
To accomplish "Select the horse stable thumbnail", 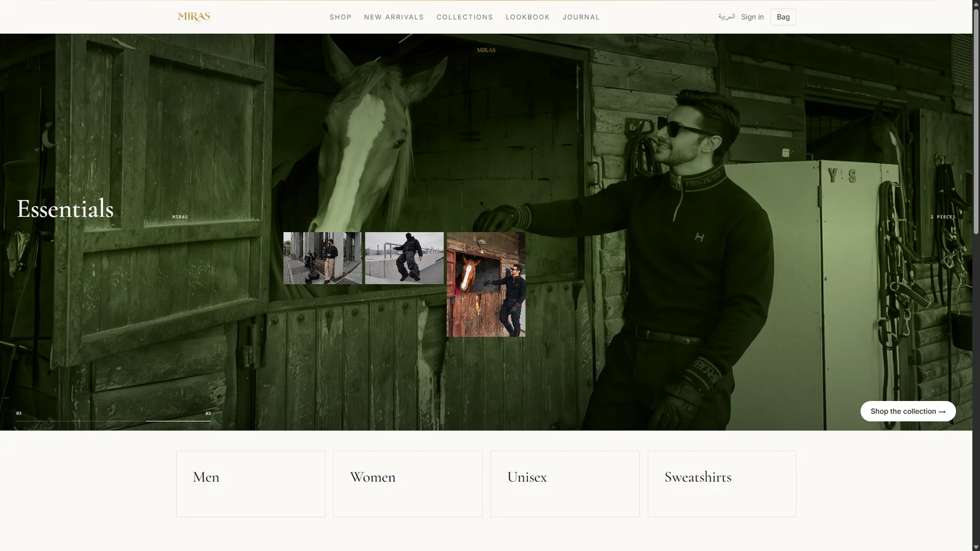I will point(486,284).
